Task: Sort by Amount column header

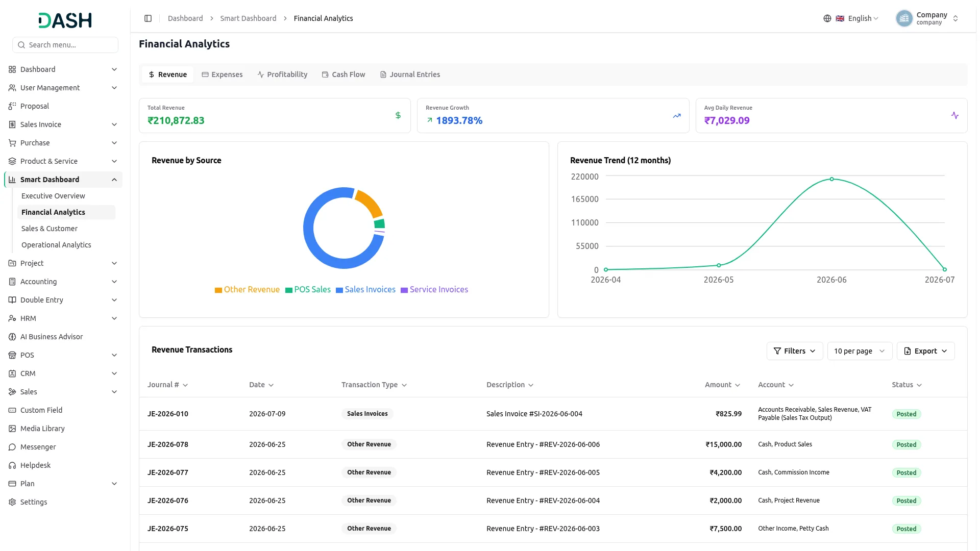Action: [722, 385]
